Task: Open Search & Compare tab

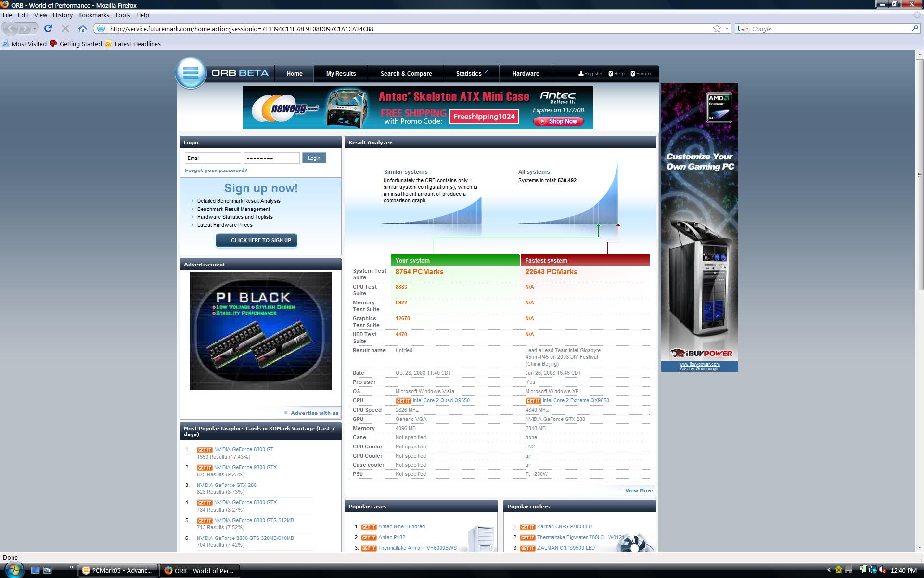Action: pyautogui.click(x=406, y=74)
